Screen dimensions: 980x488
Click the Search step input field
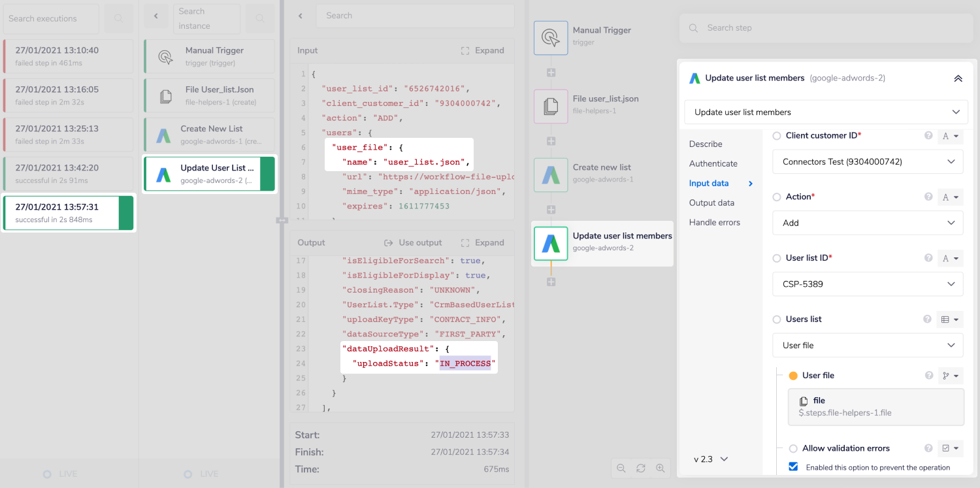(826, 28)
